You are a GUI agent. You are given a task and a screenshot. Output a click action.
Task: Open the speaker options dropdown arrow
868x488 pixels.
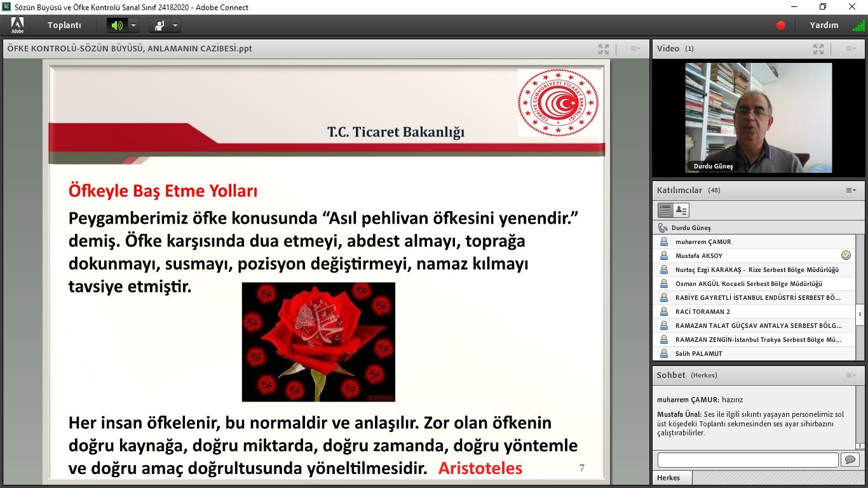point(133,25)
